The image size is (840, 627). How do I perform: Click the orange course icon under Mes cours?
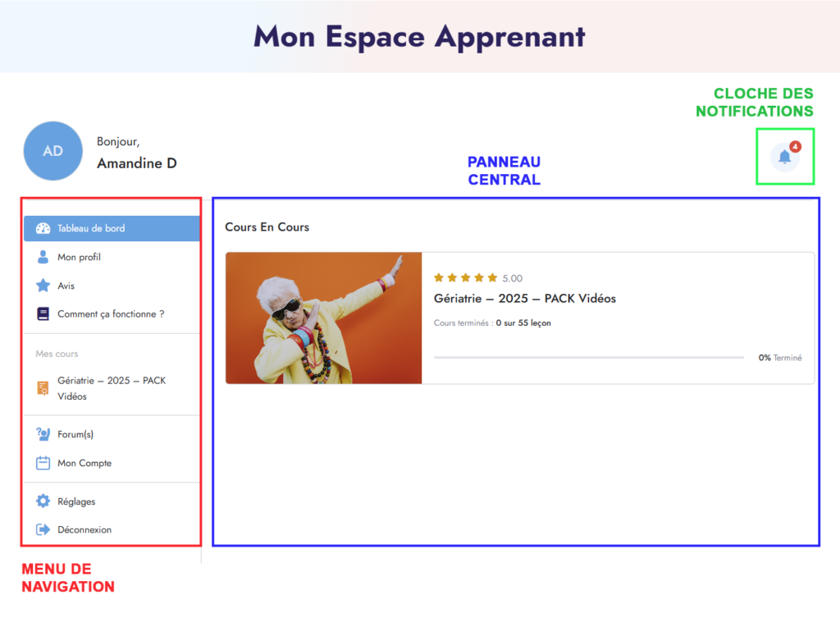(x=43, y=388)
